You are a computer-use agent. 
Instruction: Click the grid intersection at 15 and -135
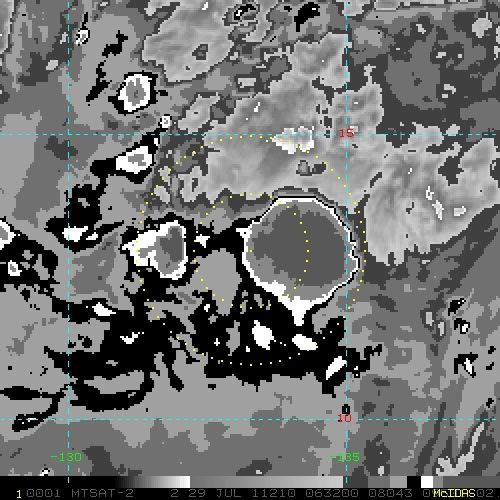[x=347, y=135]
